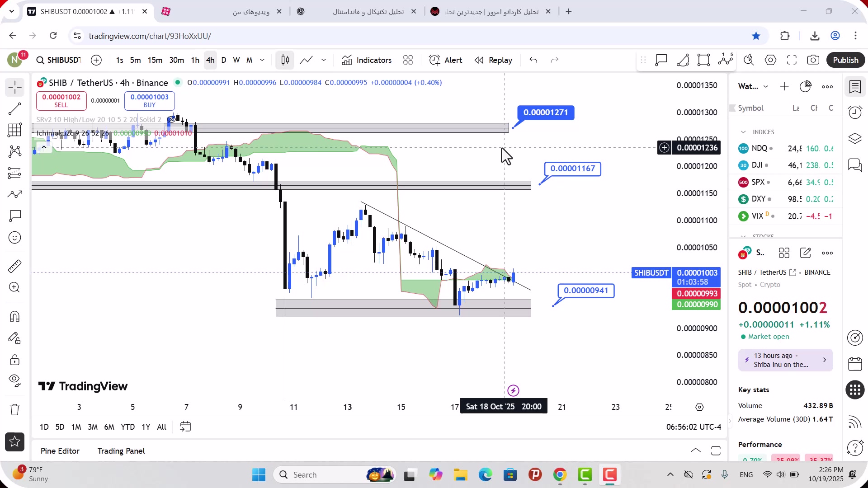868x488 pixels.
Task: Open the watchlist name dropdown
Action: click(753, 86)
